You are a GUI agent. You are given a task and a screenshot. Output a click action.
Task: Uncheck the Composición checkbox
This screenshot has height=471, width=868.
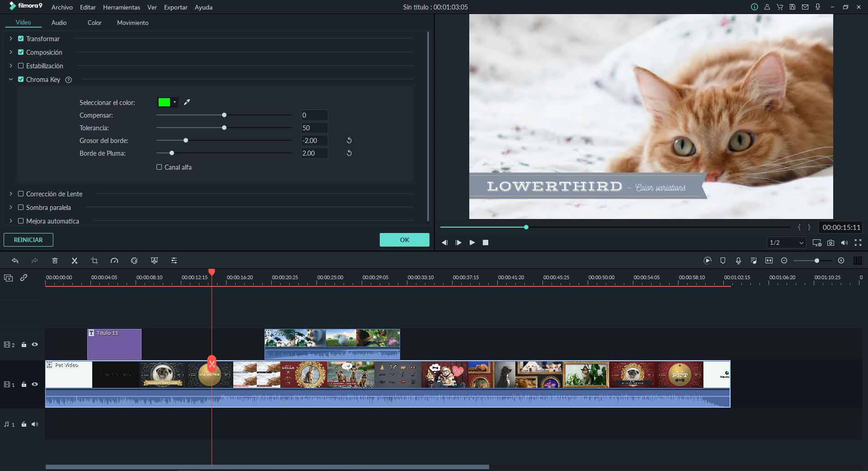point(21,52)
